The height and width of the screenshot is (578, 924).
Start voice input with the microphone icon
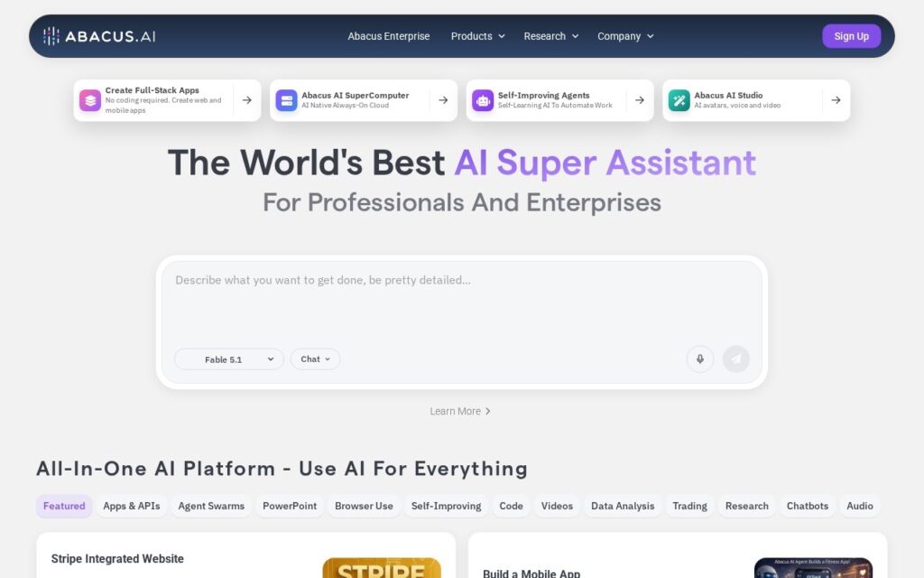point(700,359)
